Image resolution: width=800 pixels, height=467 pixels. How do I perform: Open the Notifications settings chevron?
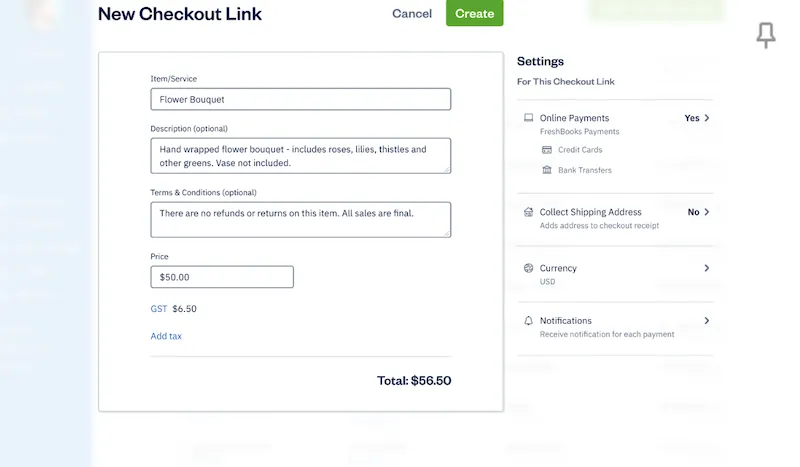[707, 321]
